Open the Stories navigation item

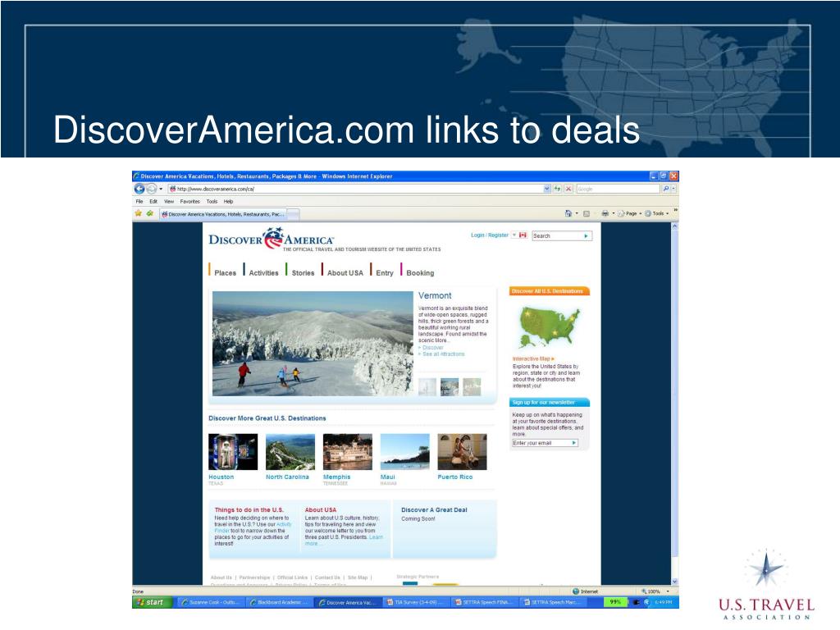pos(304,272)
